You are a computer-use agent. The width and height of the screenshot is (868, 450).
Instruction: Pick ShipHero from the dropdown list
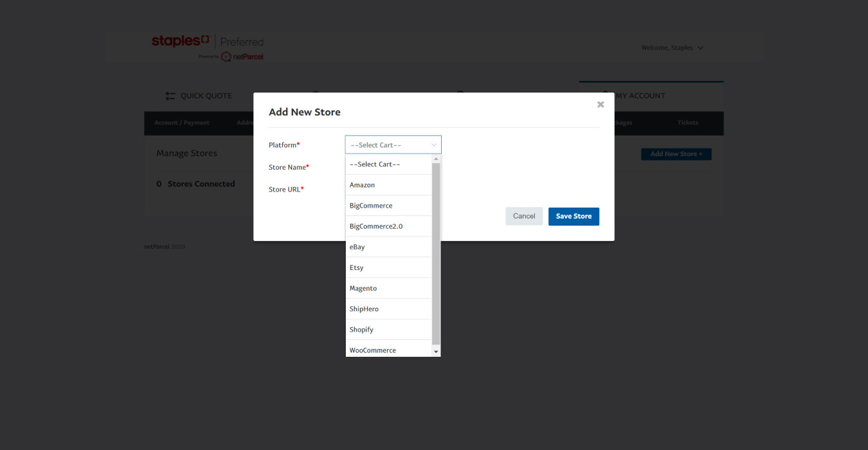388,309
